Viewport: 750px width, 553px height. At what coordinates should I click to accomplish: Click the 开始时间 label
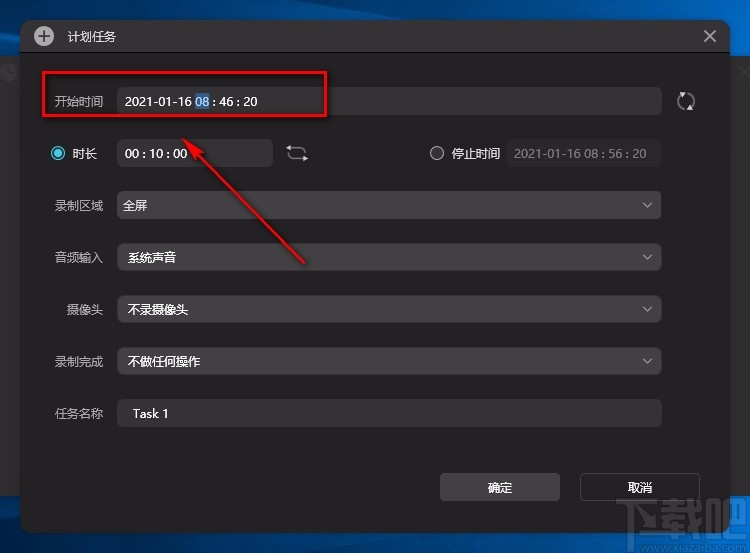click(x=79, y=101)
